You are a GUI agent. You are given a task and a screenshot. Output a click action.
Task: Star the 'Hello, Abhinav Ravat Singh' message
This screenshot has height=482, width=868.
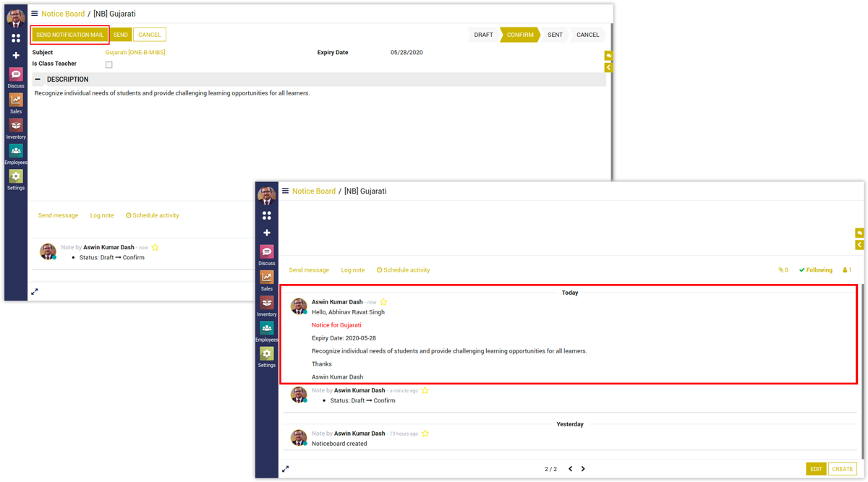(x=383, y=302)
